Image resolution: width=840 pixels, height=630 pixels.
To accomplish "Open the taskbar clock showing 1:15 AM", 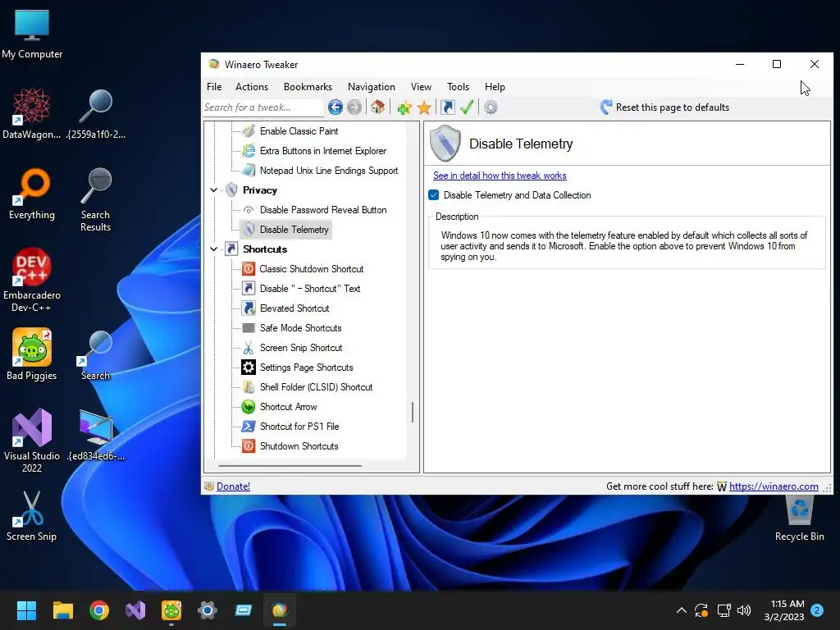I will point(784,610).
